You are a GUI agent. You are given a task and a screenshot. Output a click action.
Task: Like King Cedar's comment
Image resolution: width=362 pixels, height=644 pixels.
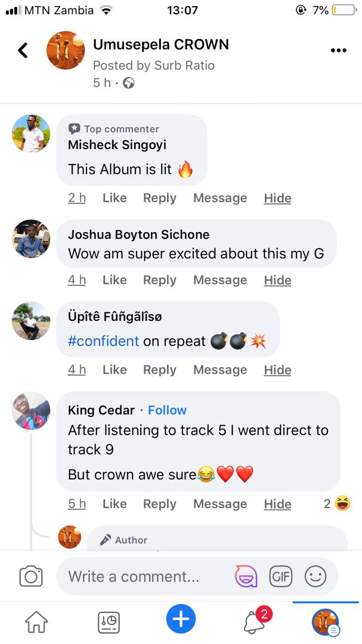(115, 504)
